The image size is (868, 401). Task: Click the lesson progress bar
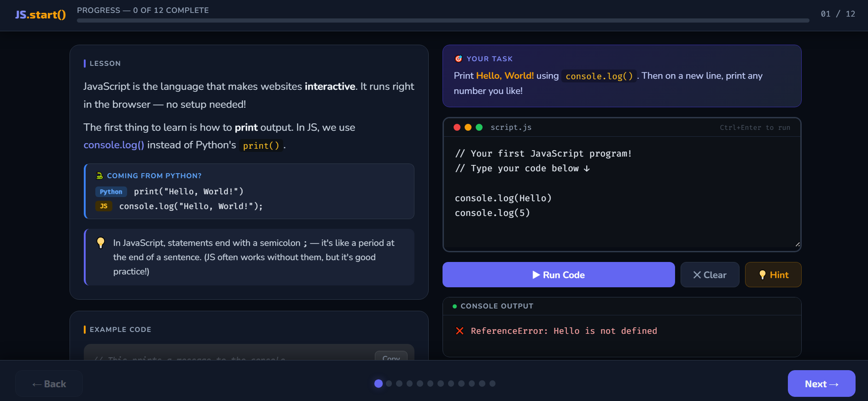443,21
